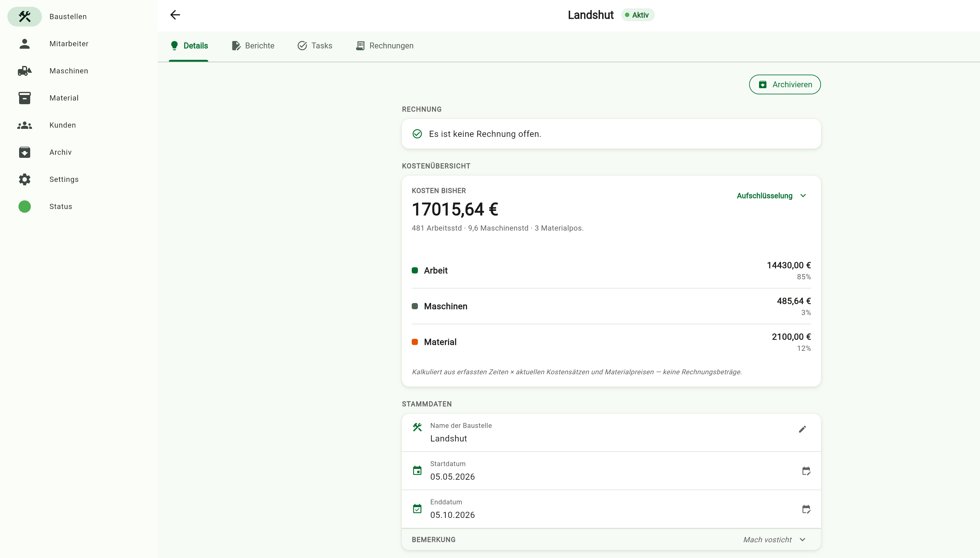
Task: Open Kunden in the sidebar
Action: [x=63, y=125]
